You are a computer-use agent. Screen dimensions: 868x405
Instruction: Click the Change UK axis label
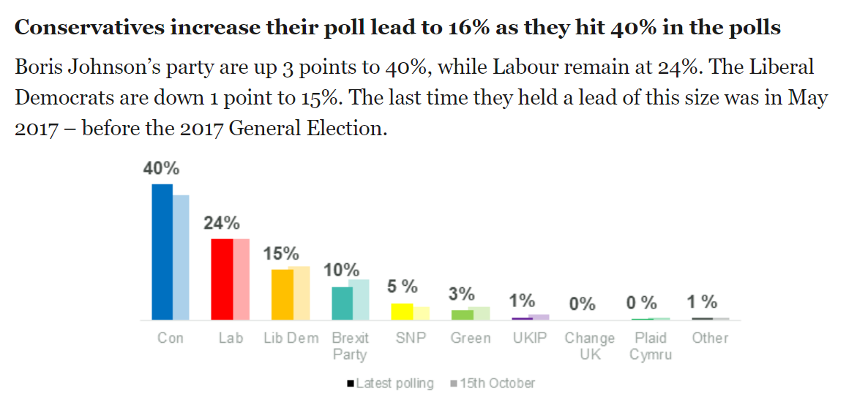coord(589,347)
